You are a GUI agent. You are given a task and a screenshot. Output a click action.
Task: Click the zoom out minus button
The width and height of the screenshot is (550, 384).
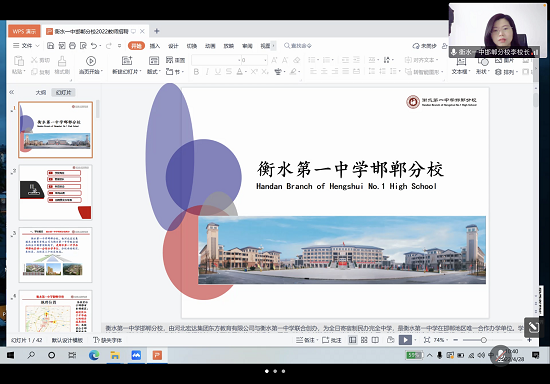pyautogui.click(x=455, y=340)
